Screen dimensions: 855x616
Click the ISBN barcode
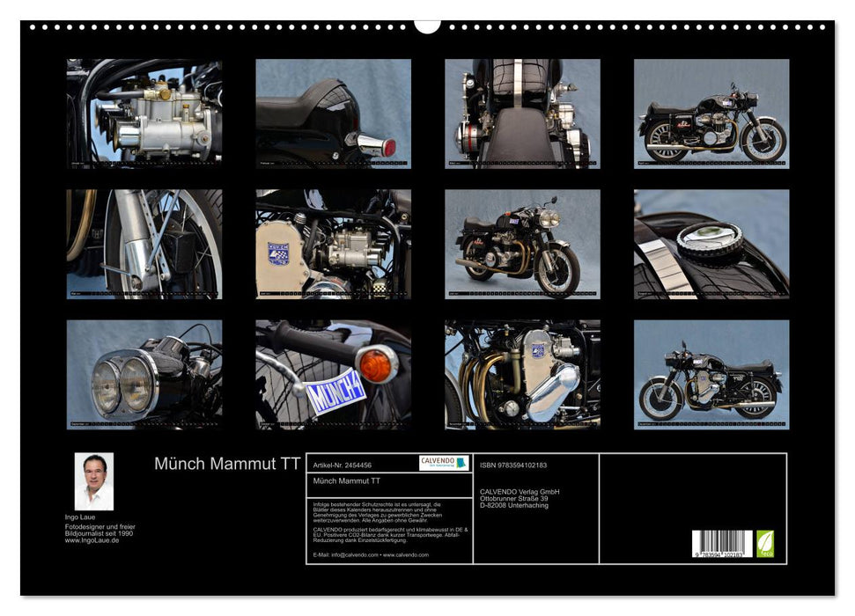point(722,544)
